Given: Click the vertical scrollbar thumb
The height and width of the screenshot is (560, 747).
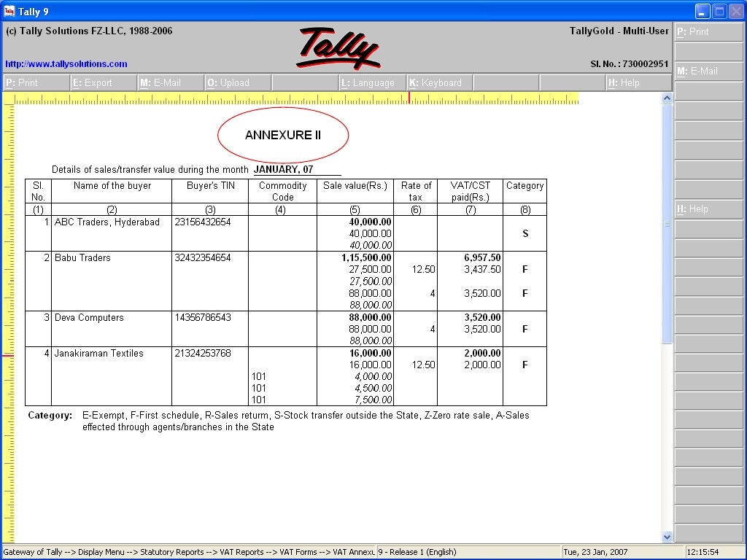Looking at the screenshot, I should [x=667, y=223].
